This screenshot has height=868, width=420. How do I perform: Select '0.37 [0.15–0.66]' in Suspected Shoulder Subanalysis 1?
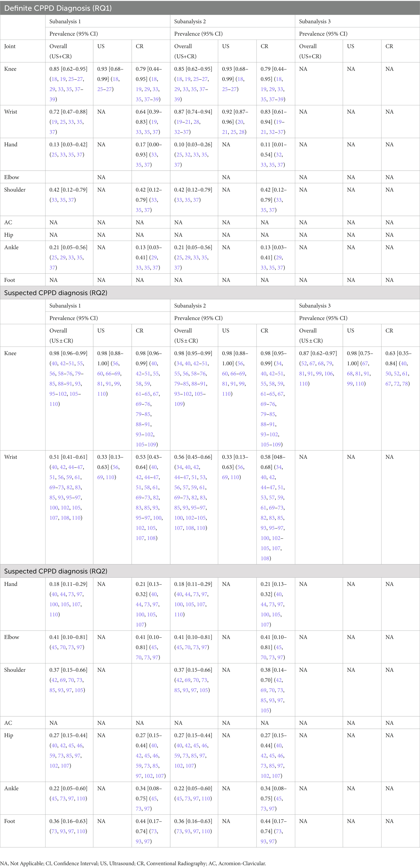(68, 670)
